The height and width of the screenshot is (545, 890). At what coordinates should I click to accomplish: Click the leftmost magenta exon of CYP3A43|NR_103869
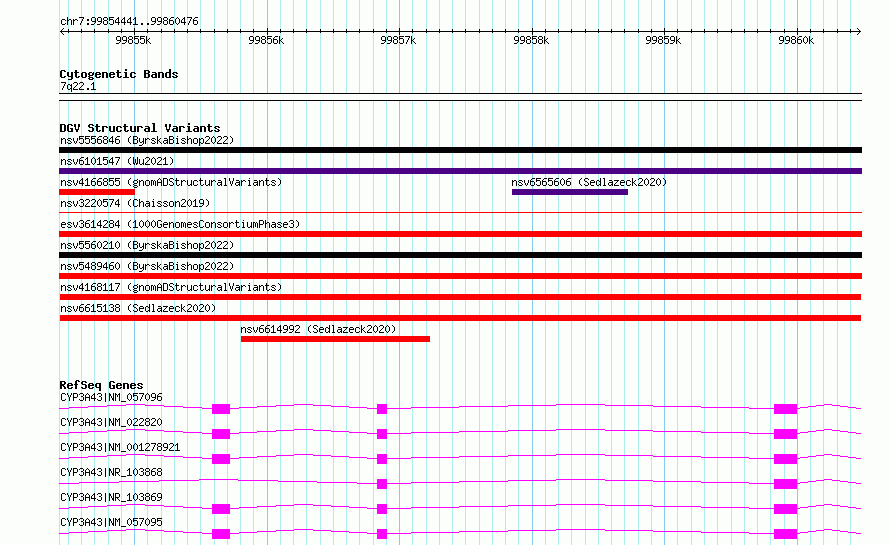[221, 509]
